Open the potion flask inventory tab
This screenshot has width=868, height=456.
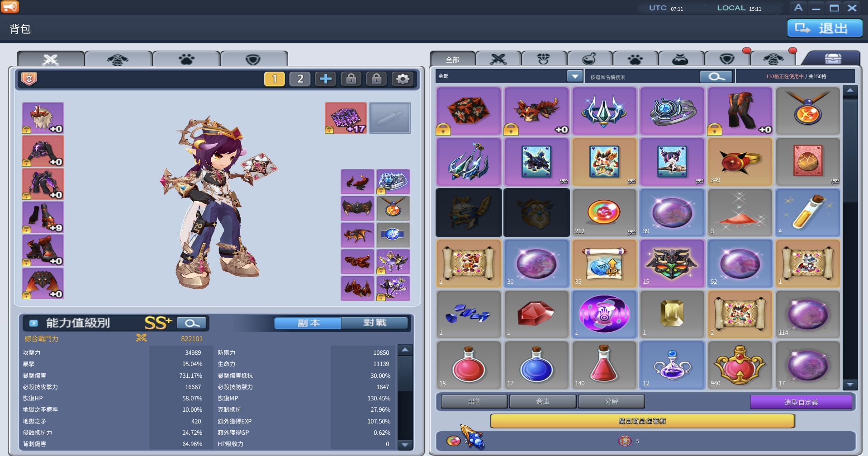(x=590, y=59)
